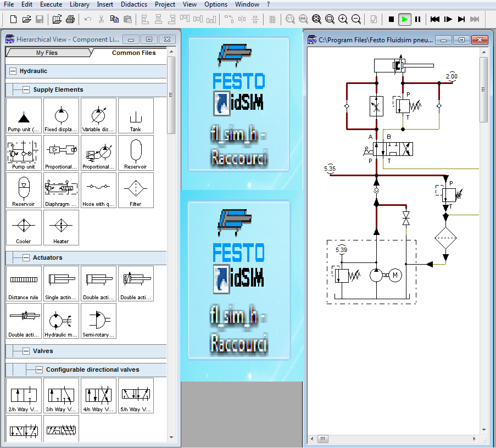Open the Project menu
The height and width of the screenshot is (448, 496).
coord(165,4)
